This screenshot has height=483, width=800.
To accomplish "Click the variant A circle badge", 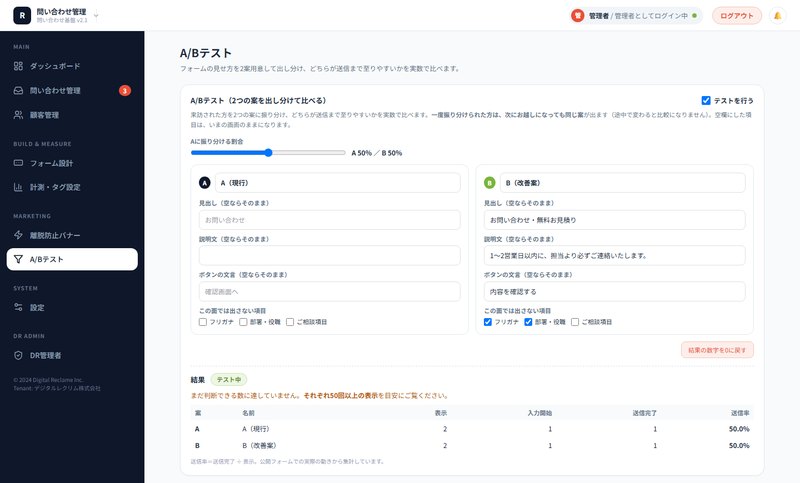I will tap(205, 183).
